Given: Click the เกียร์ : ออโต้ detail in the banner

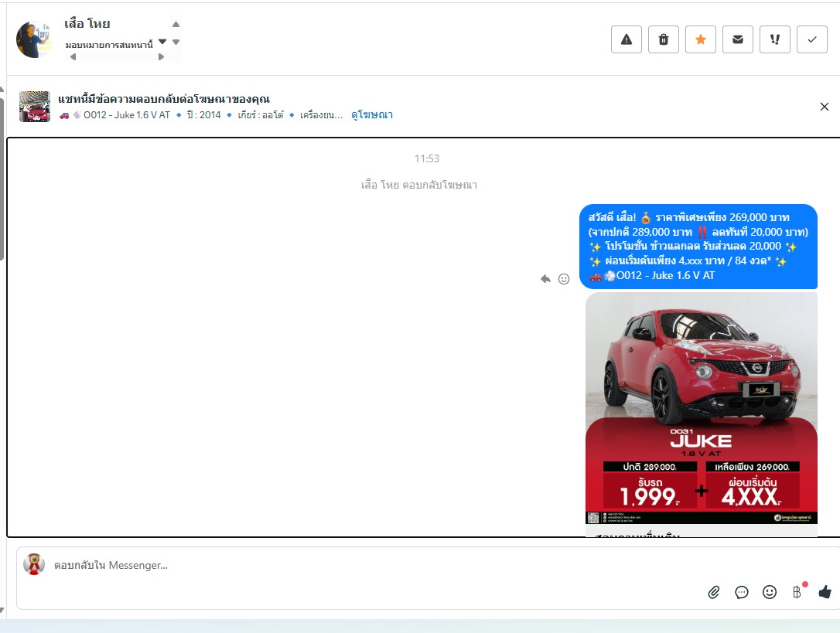Looking at the screenshot, I should click(261, 115).
